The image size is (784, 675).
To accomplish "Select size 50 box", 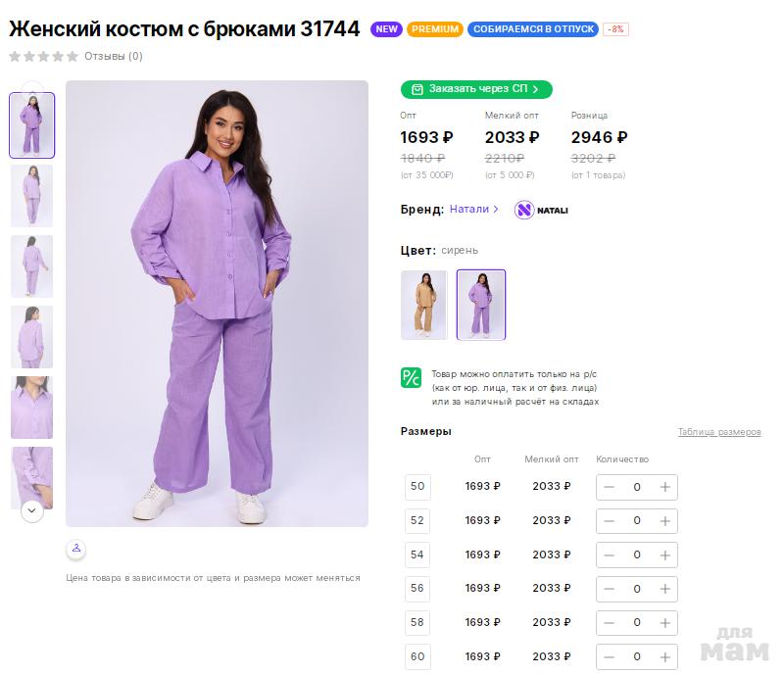I will point(417,487).
